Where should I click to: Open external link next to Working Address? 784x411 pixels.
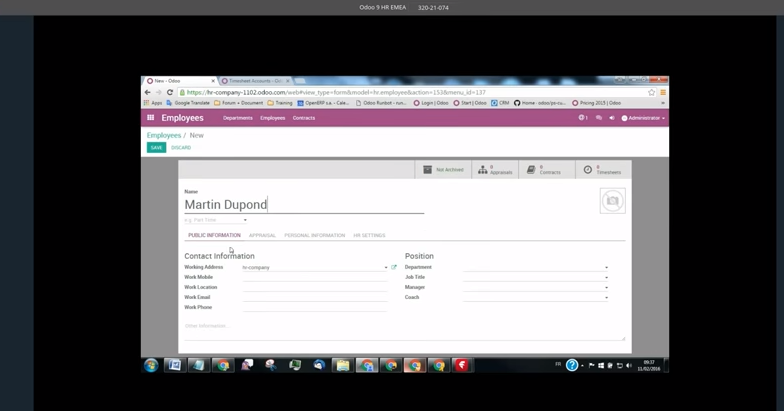coord(394,267)
